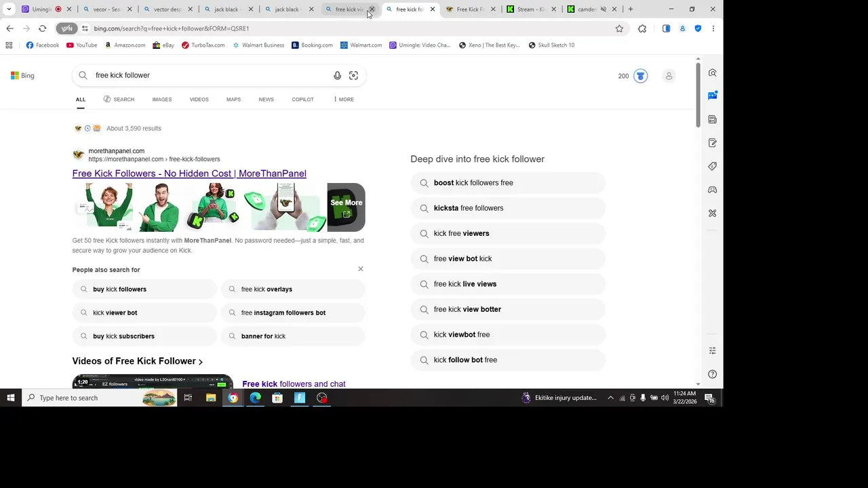Click the Windows Start button
The image size is (868, 488).
coord(11,398)
